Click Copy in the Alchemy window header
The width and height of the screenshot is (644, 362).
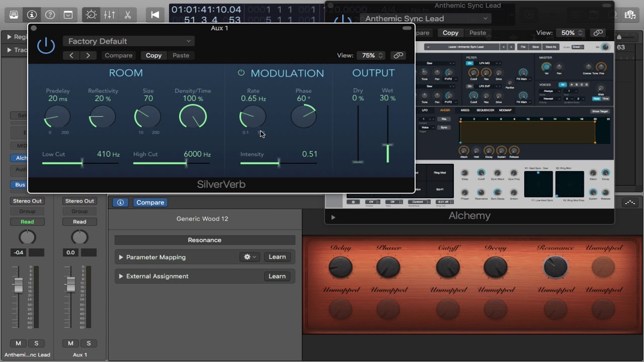(450, 33)
